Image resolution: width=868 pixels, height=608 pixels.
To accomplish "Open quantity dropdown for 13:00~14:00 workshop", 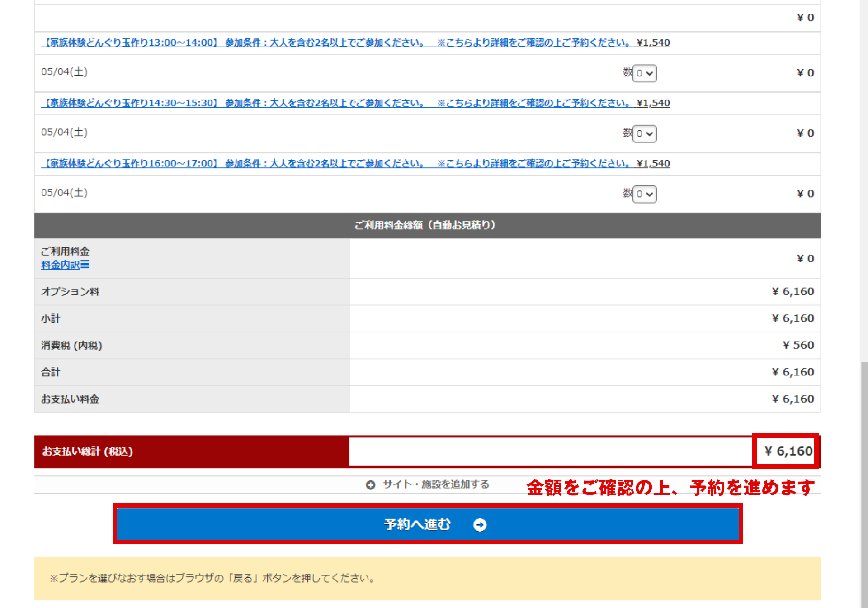I will tap(645, 73).
